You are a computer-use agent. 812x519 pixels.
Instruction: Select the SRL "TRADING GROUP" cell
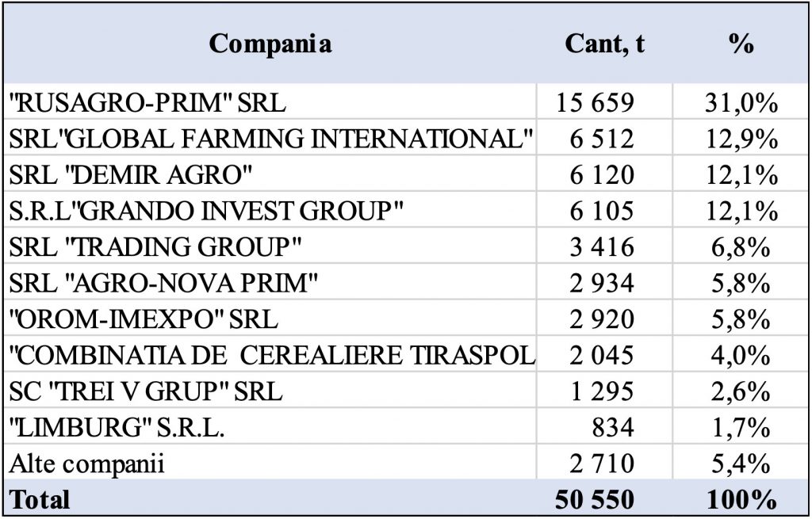click(155, 247)
